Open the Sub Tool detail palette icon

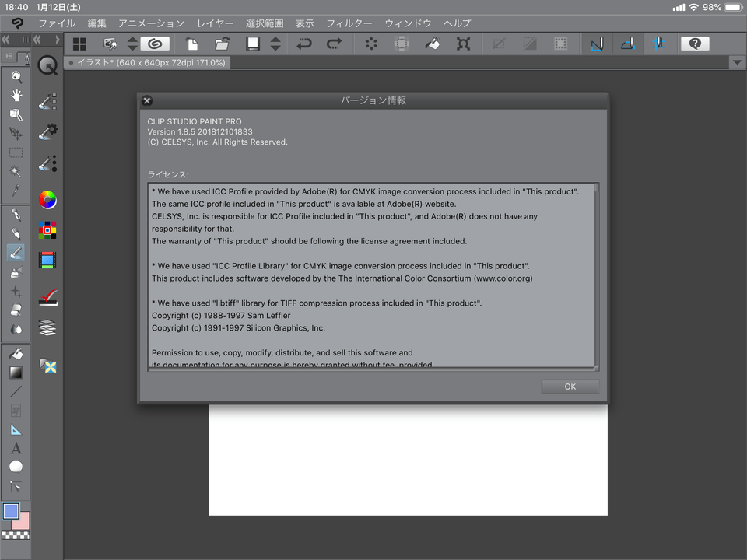47,101
